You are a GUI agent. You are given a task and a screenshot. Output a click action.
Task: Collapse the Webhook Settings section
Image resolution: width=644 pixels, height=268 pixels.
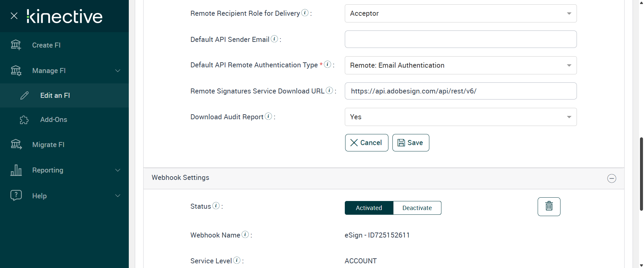tap(611, 178)
